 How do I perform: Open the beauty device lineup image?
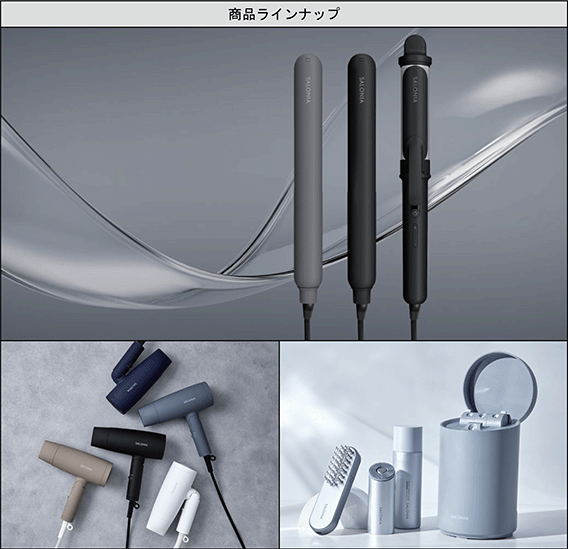pos(424,445)
